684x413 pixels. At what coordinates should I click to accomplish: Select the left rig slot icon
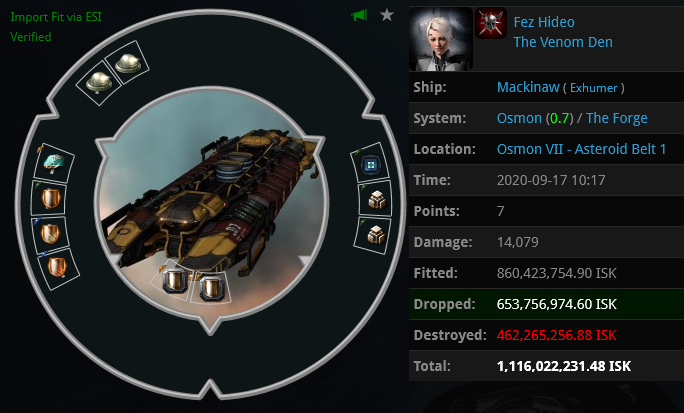point(175,281)
